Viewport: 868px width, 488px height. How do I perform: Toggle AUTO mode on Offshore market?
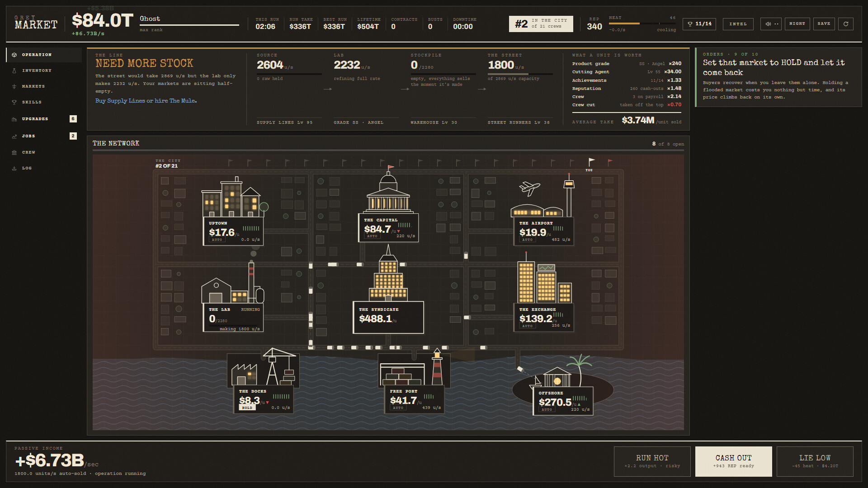[x=547, y=410]
